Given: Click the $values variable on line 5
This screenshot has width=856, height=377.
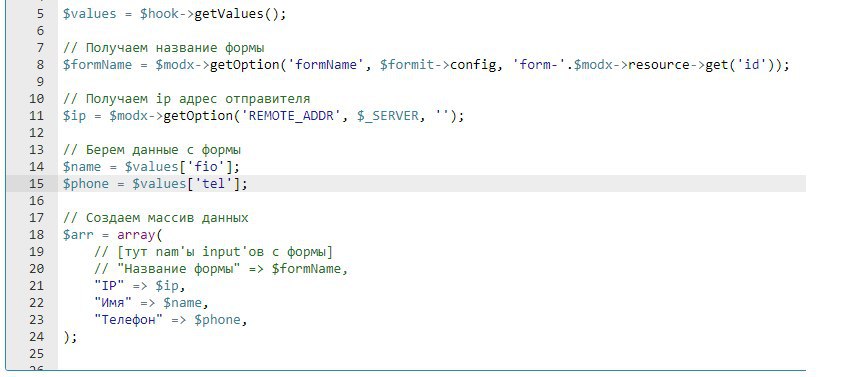Looking at the screenshot, I should [90, 14].
